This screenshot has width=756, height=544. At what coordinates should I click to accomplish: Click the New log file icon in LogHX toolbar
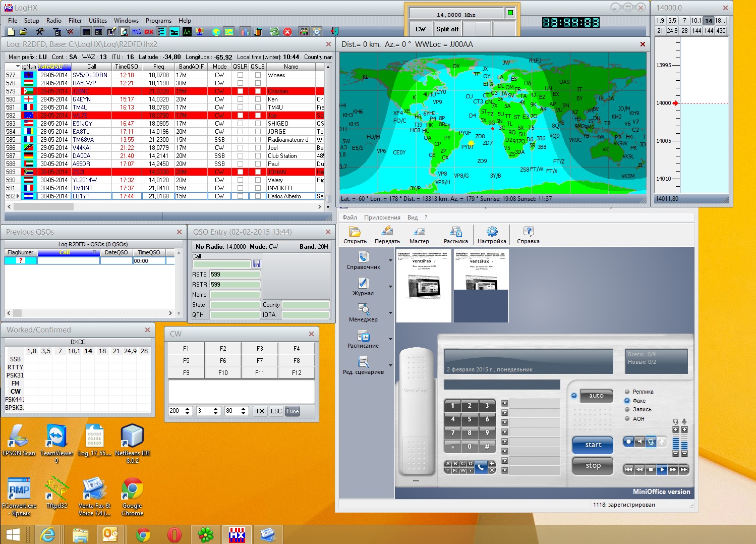(x=11, y=31)
